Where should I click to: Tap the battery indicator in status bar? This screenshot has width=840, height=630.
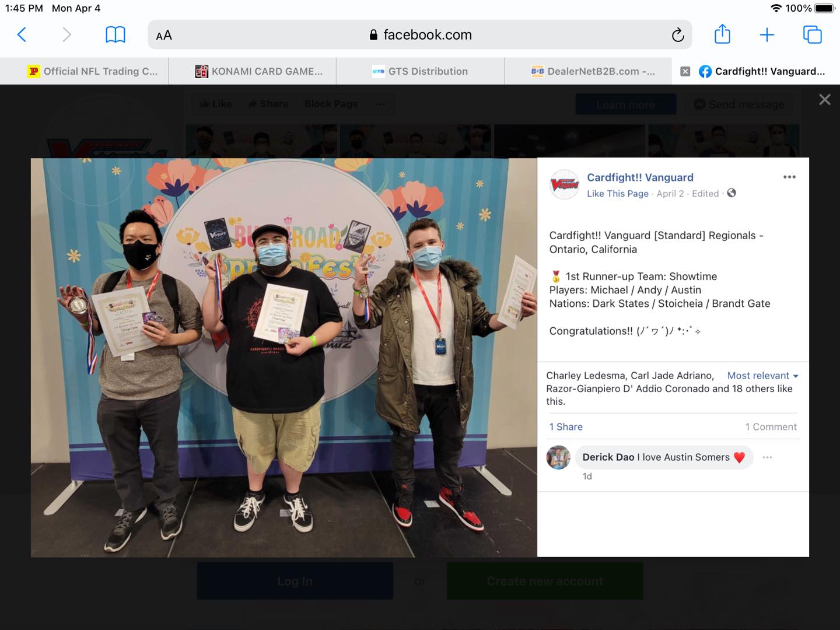click(x=825, y=8)
